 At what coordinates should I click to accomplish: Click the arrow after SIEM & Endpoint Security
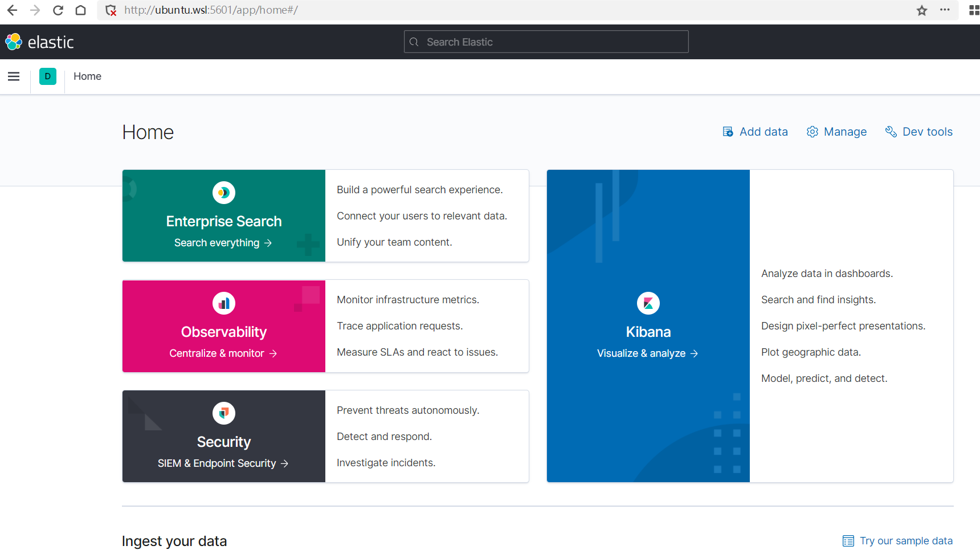[x=284, y=463]
